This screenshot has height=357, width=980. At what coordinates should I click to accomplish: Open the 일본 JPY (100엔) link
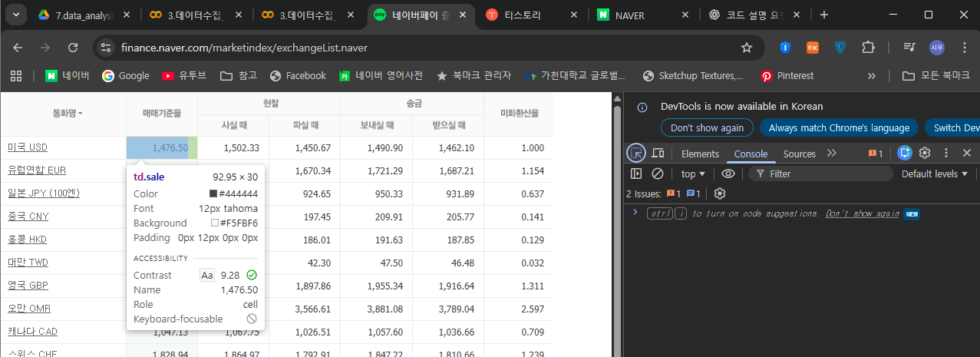(x=44, y=193)
